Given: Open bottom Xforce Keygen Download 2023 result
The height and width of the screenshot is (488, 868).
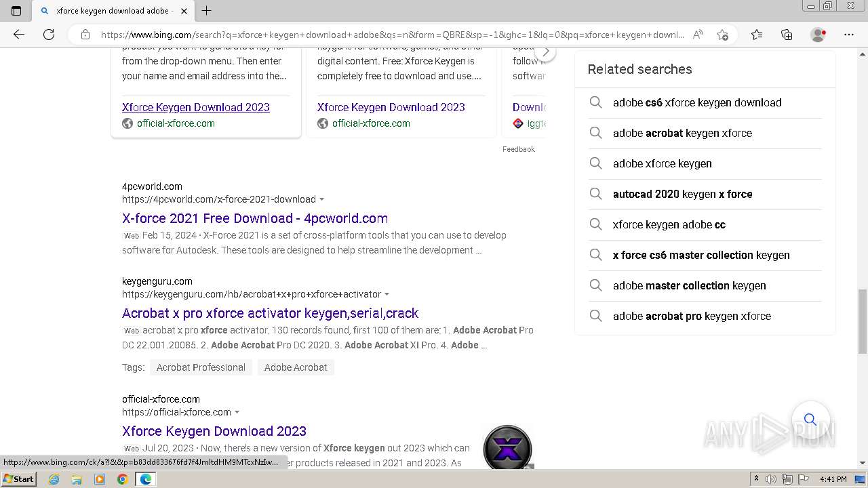Looking at the screenshot, I should click(x=214, y=431).
